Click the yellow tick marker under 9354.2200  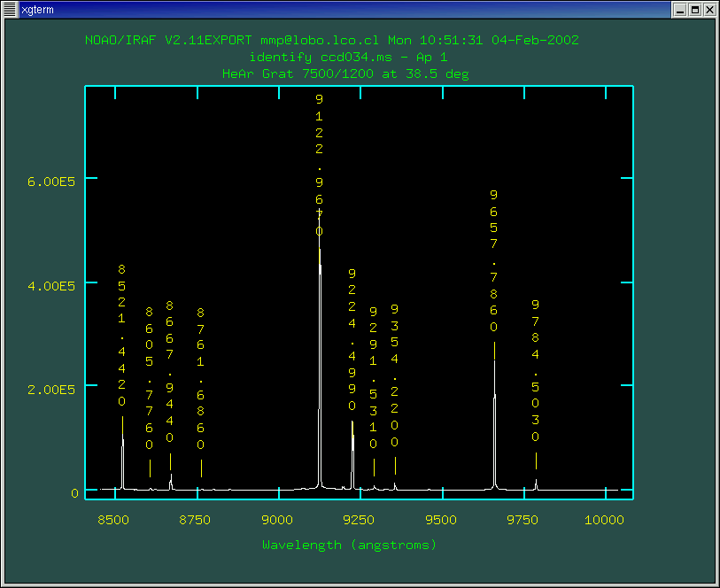pos(395,466)
